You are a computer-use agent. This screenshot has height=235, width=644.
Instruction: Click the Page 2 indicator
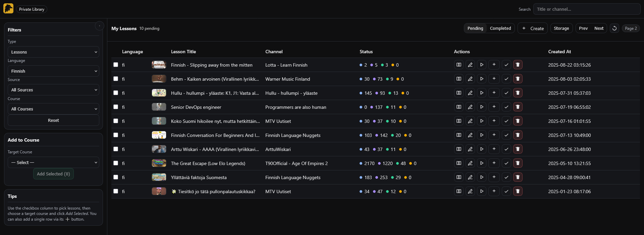click(631, 28)
